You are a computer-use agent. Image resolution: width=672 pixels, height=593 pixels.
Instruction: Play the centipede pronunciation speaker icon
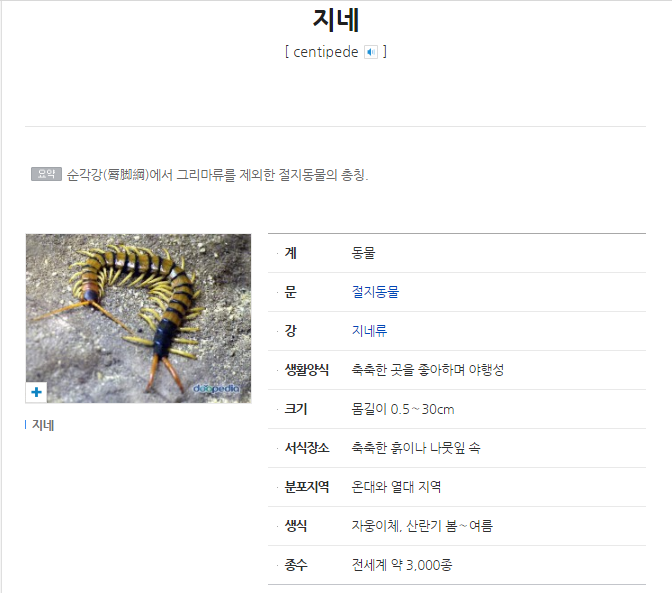pyautogui.click(x=371, y=52)
